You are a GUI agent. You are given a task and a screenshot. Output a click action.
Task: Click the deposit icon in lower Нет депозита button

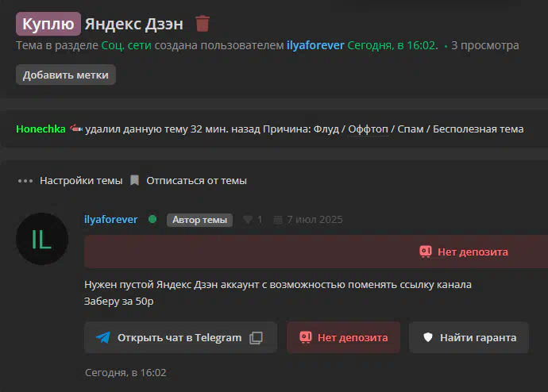[306, 337]
